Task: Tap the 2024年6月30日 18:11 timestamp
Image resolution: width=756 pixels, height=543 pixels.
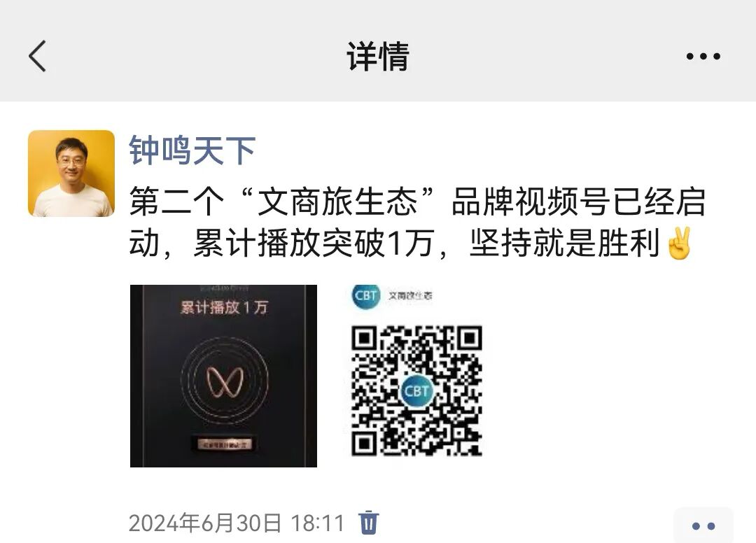Action: 237,523
